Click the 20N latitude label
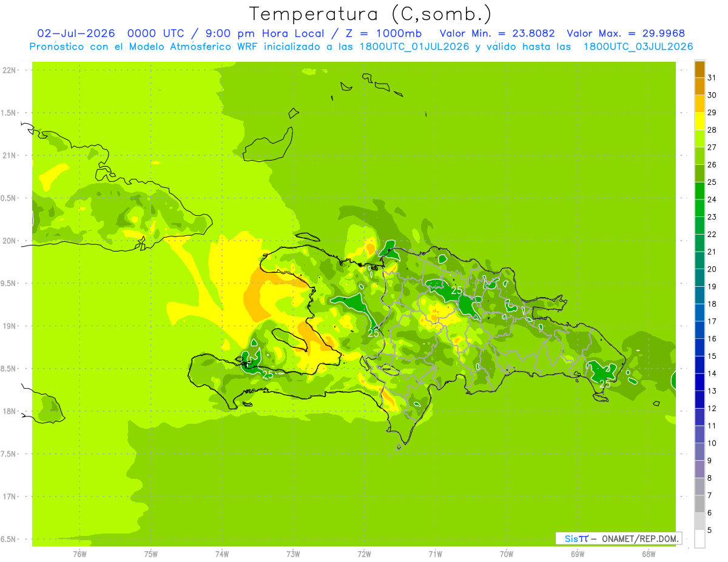 click(x=9, y=241)
